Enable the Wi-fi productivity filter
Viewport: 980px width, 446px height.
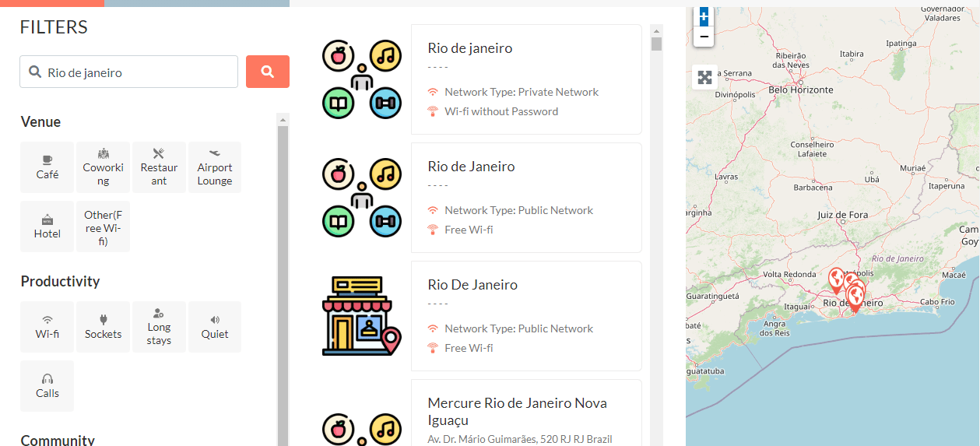pyautogui.click(x=47, y=327)
